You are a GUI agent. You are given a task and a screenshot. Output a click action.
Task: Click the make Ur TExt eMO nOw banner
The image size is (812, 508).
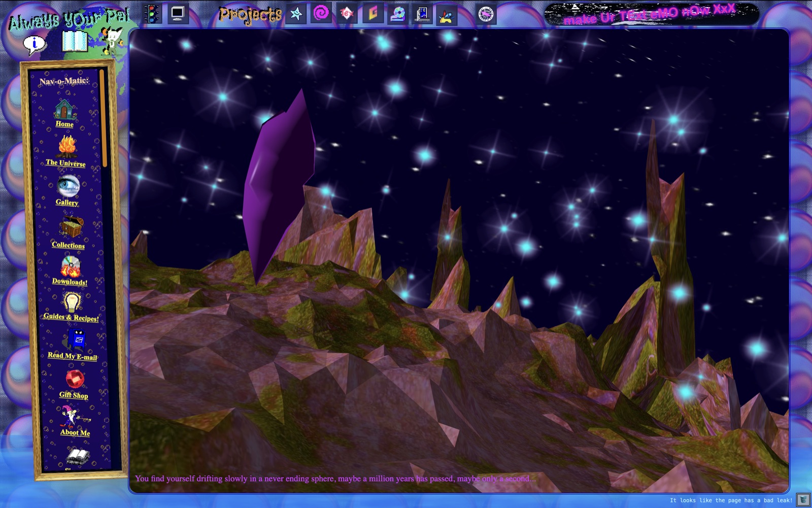click(x=651, y=14)
